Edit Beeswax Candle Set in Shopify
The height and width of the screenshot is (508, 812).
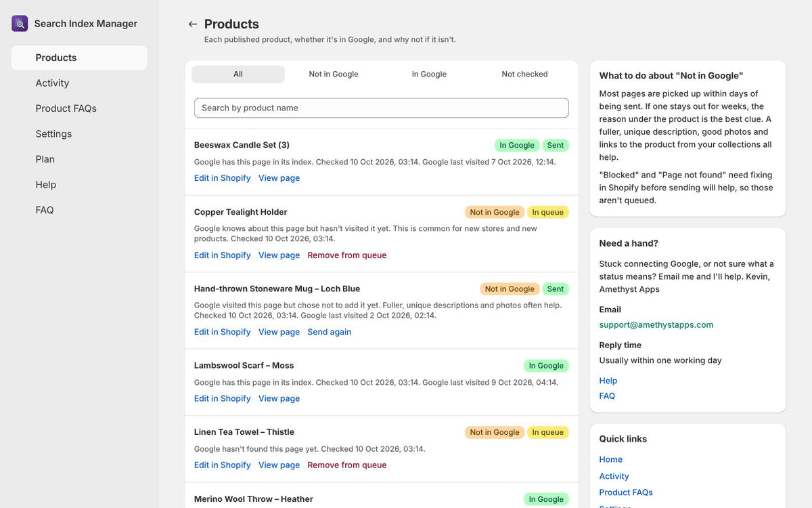[223, 178]
